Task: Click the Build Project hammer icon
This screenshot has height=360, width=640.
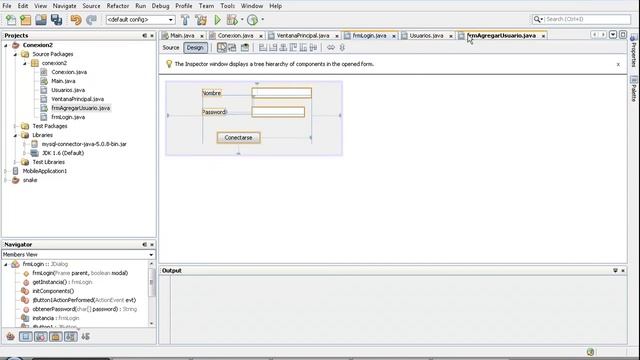Action: coord(185,20)
